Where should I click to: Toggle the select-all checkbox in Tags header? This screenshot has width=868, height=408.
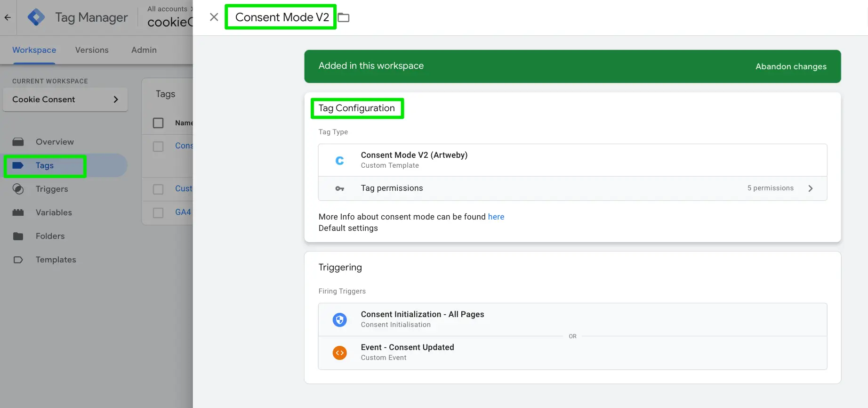(158, 123)
